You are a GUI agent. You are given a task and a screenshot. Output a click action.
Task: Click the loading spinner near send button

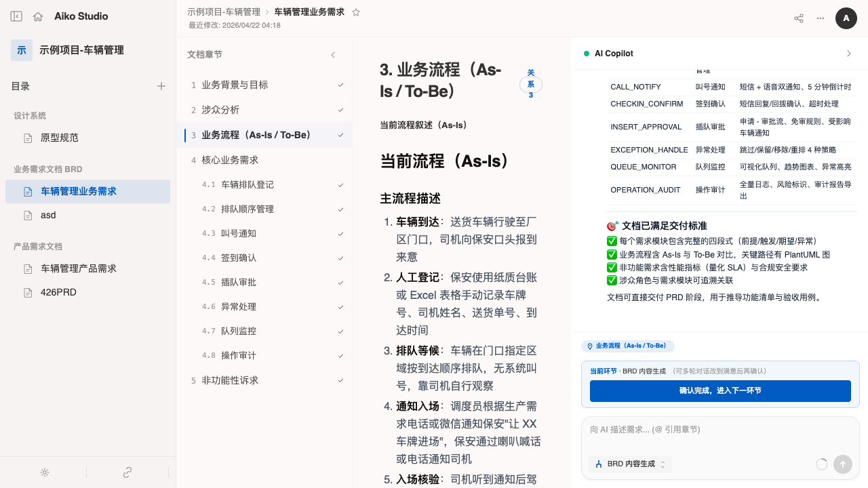coord(822,464)
